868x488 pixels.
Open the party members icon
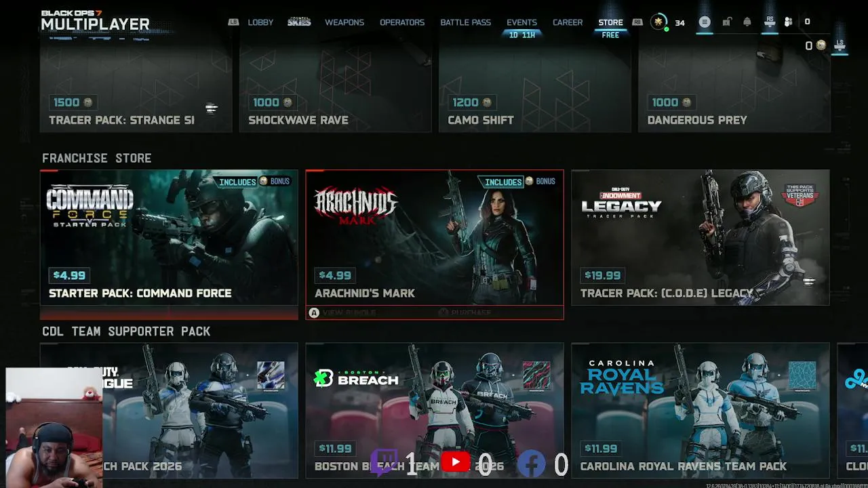[x=788, y=22]
